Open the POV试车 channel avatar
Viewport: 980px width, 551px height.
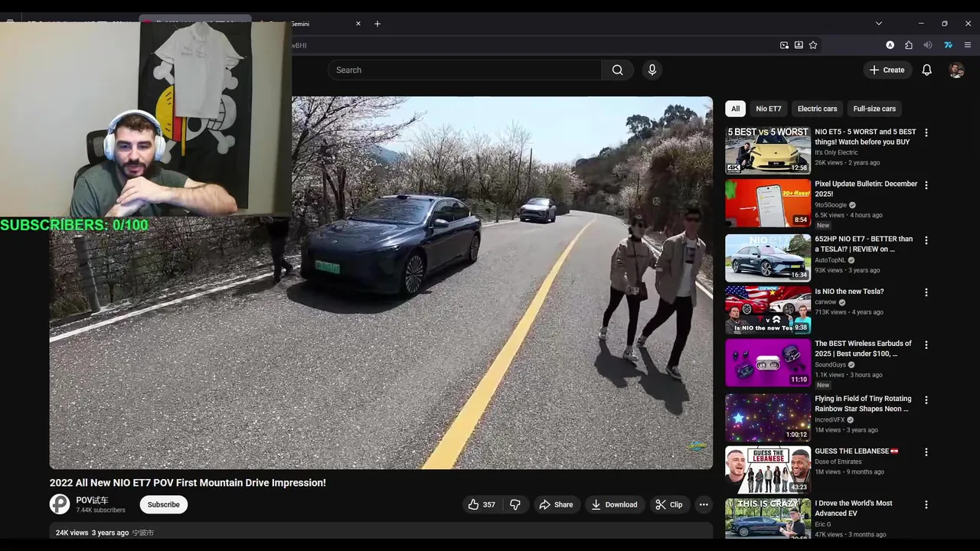pyautogui.click(x=60, y=504)
